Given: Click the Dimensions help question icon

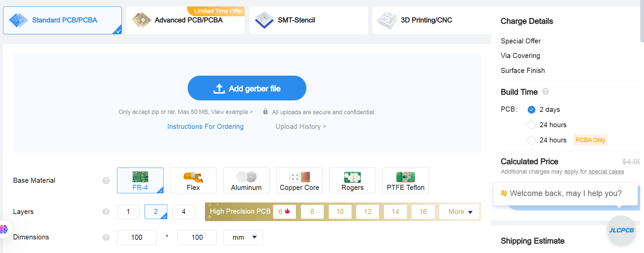Looking at the screenshot, I should coord(106,237).
